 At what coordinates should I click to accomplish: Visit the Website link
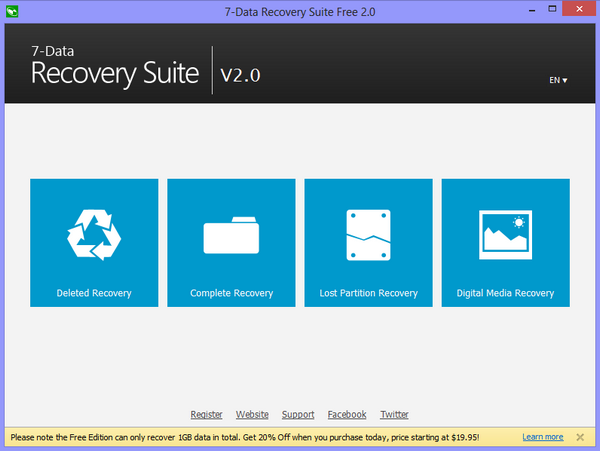pos(252,414)
